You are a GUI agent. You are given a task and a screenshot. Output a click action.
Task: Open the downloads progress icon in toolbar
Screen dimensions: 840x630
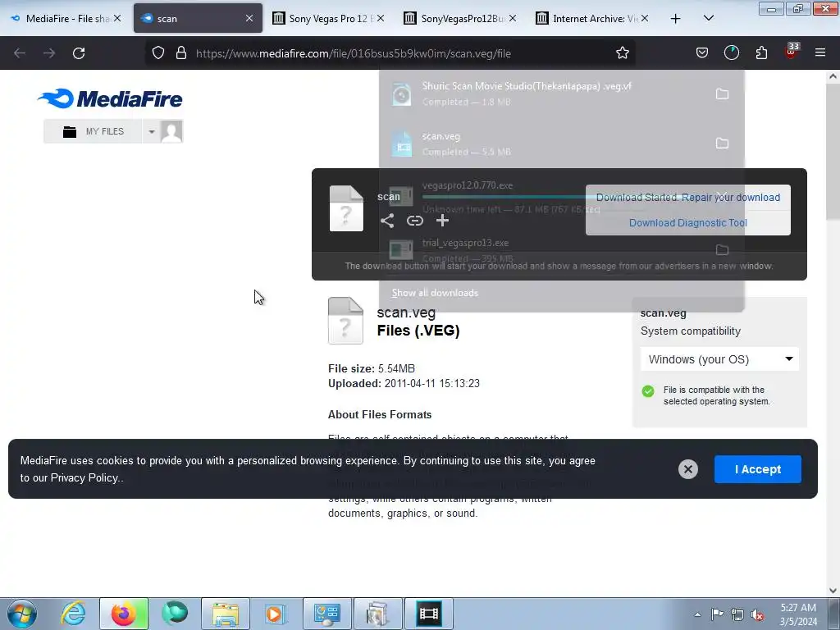point(731,52)
